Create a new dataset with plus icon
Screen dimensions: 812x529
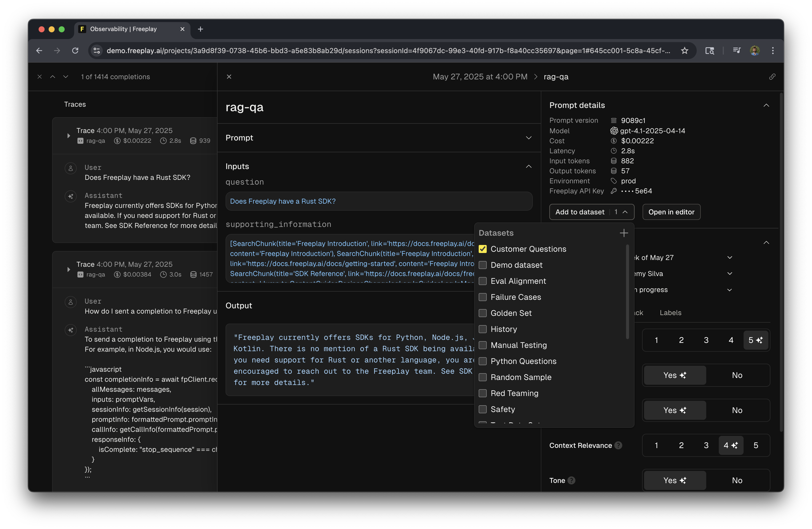[624, 233]
